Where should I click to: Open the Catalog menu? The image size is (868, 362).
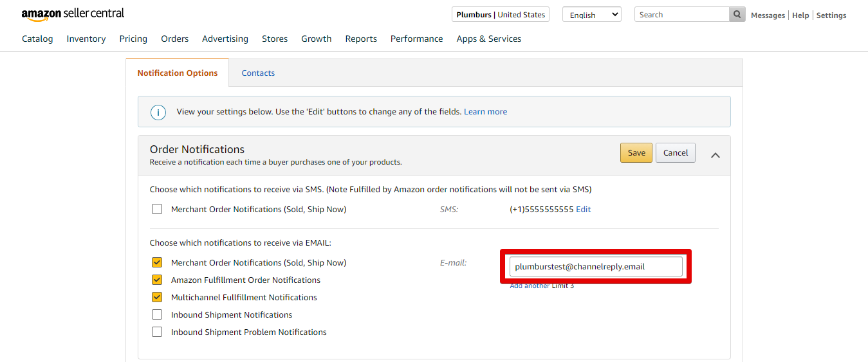[x=37, y=39]
